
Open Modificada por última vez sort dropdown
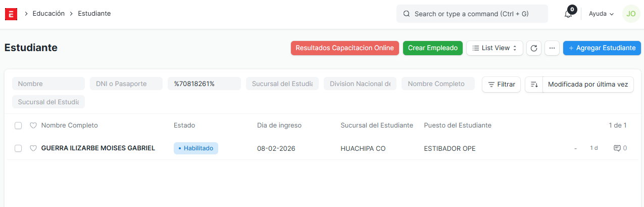tap(587, 85)
